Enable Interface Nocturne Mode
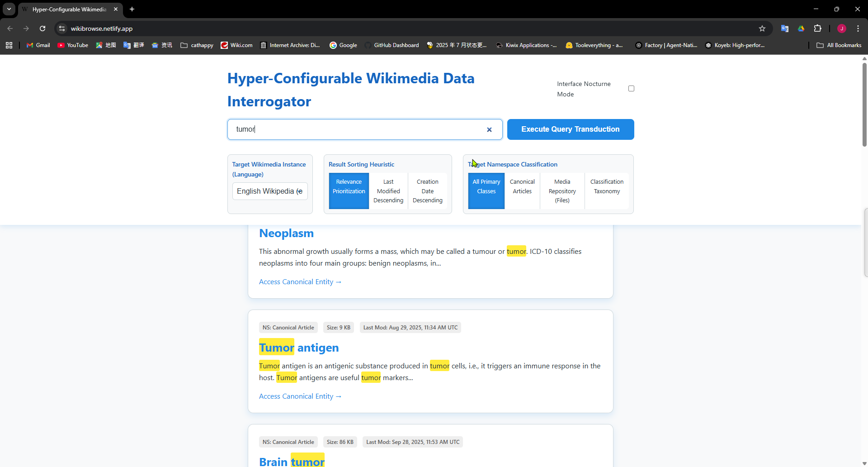This screenshot has height=467, width=868. coord(631,88)
